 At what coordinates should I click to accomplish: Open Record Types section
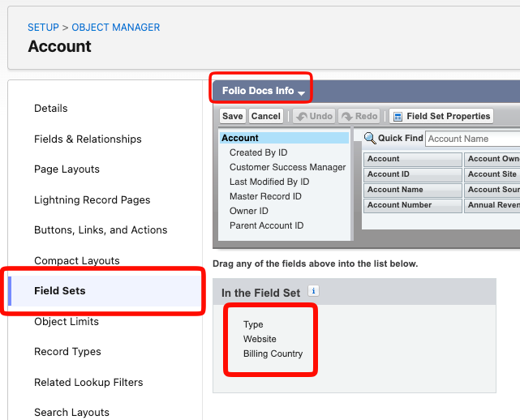(x=67, y=352)
